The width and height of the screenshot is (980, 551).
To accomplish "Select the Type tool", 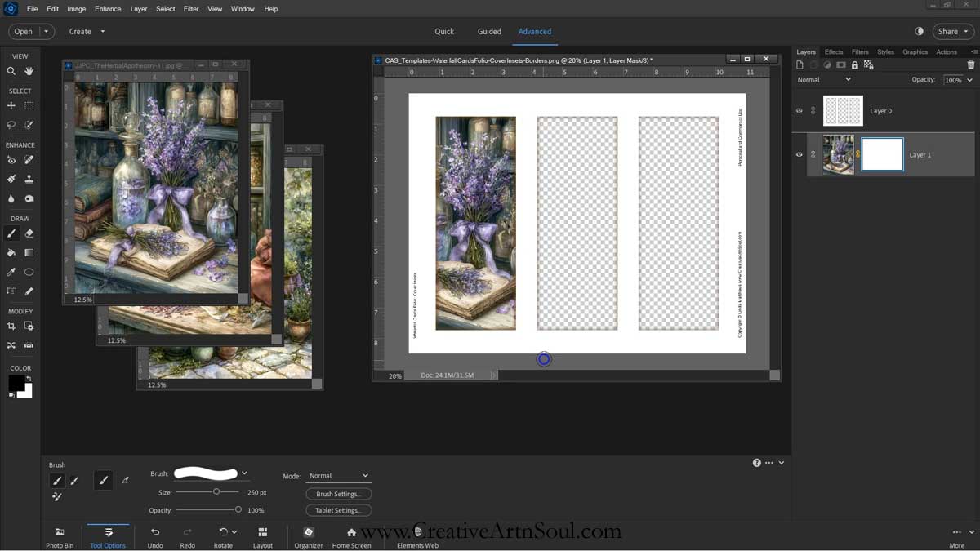I will 11,291.
